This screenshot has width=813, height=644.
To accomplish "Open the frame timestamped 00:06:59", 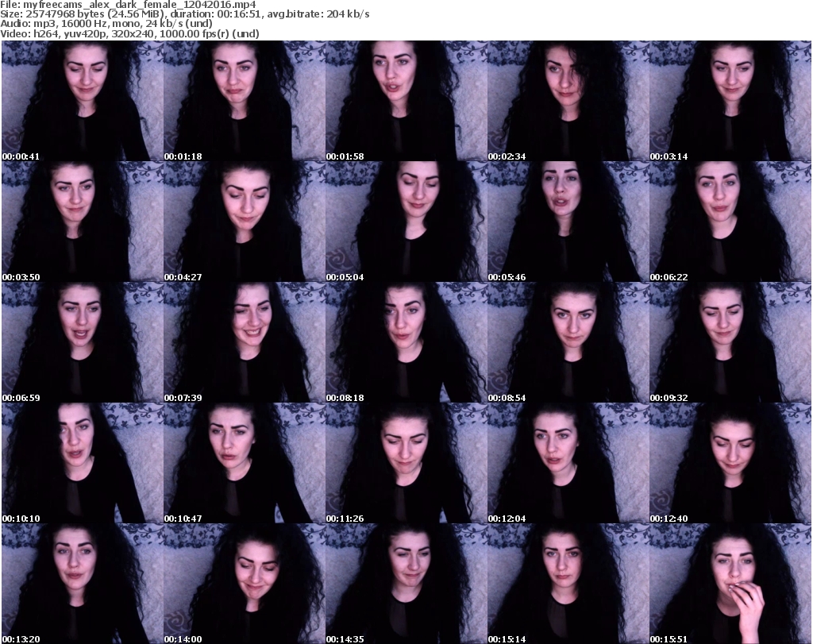I will click(82, 342).
